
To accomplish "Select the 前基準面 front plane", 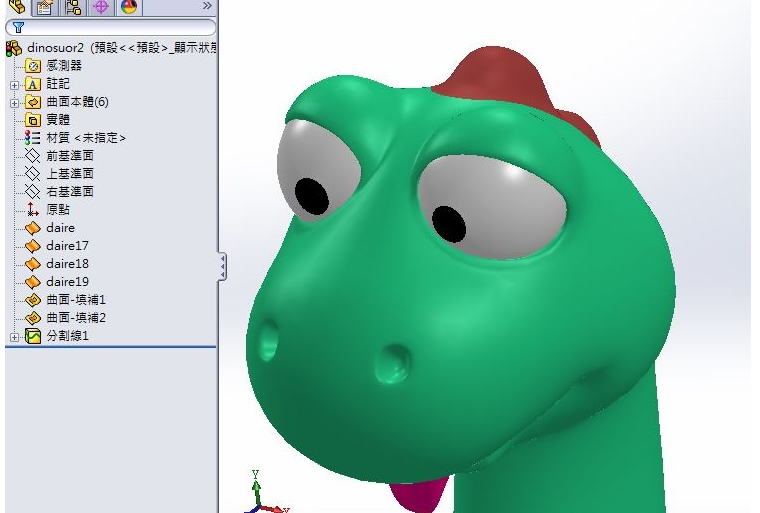I will (70, 156).
